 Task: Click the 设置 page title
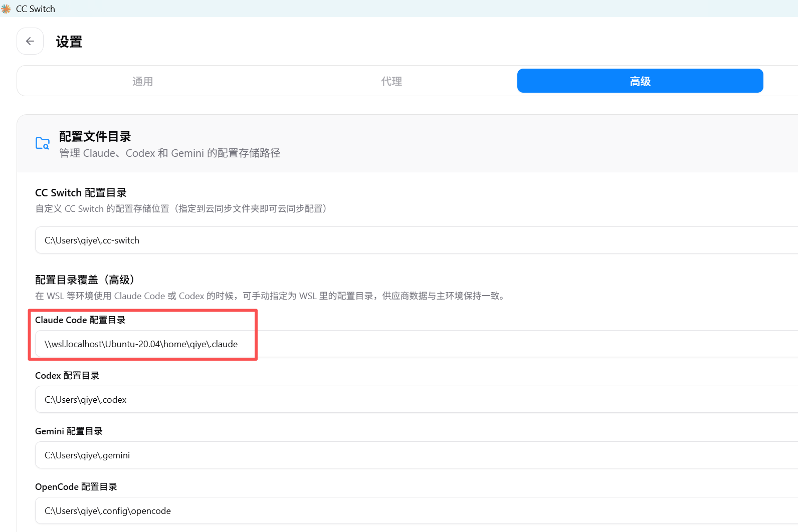click(x=69, y=42)
